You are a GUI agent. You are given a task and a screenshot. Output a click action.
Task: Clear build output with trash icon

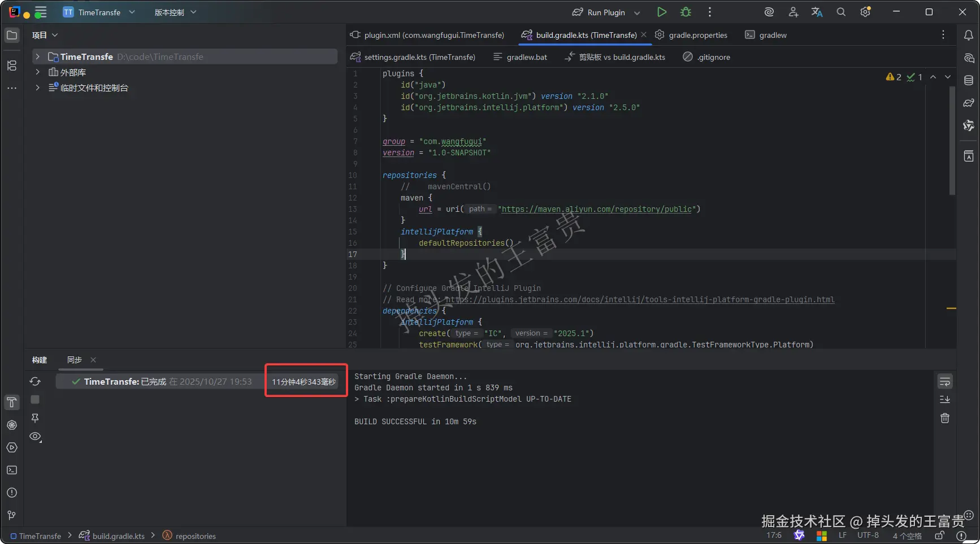pyautogui.click(x=944, y=418)
